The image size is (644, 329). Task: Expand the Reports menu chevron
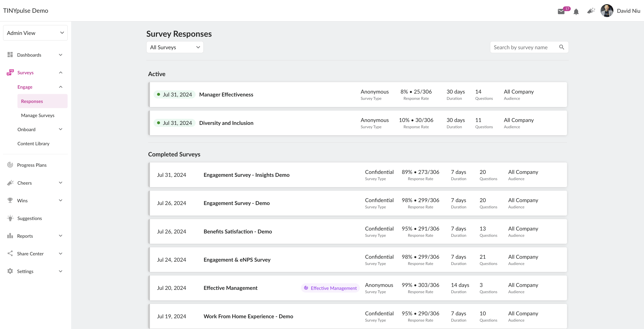click(x=60, y=236)
